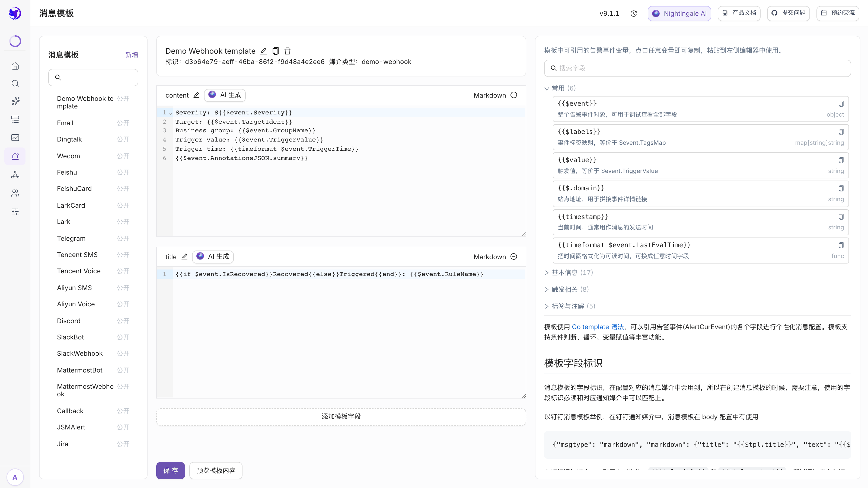Click AI 生成 for title field

[213, 257]
